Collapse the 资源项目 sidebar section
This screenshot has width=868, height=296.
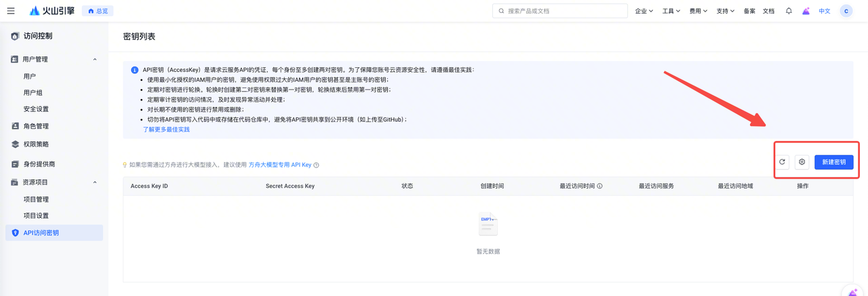94,183
